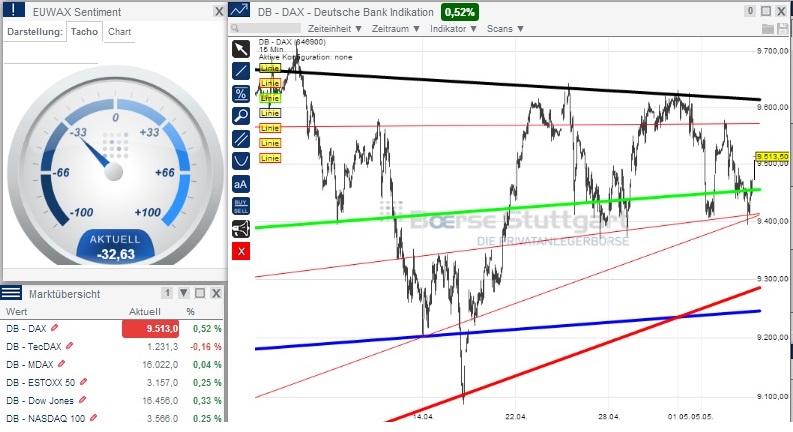793x432 pixels.
Task: Open the BUY SELL marker tool
Action: (x=241, y=206)
